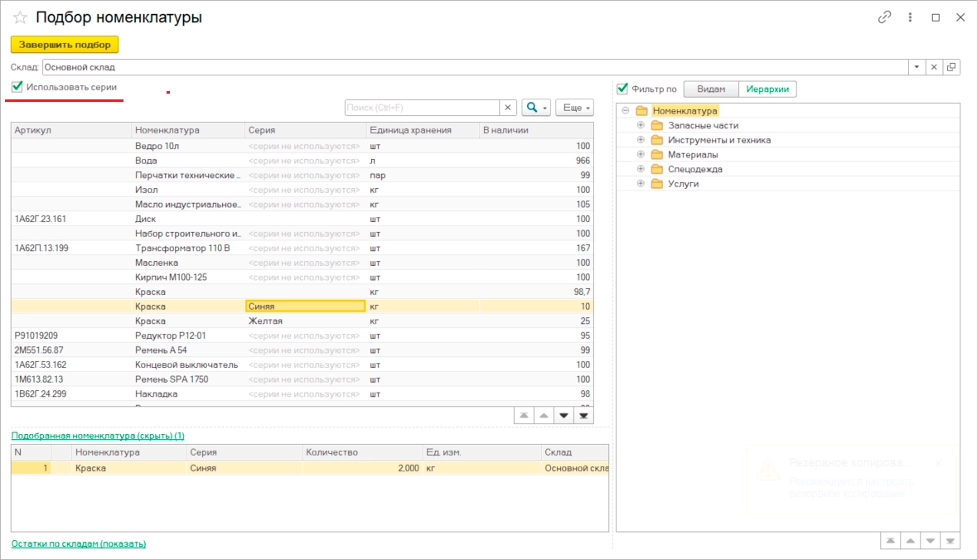Expand the Материалы tree folder
The width and height of the screenshot is (977, 560).
[641, 154]
